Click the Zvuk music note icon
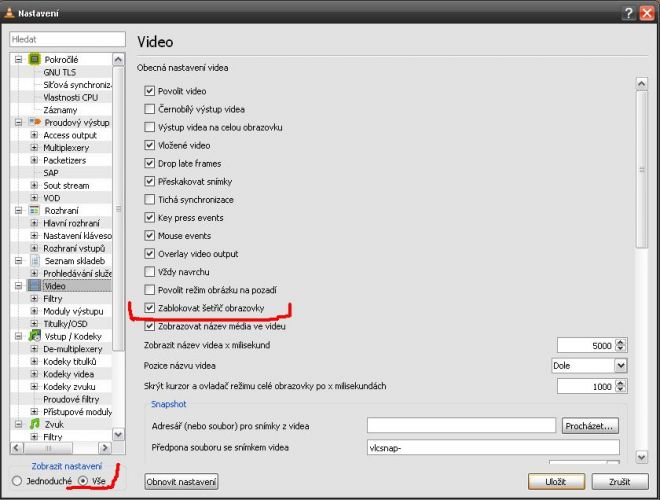The height and width of the screenshot is (500, 660). [35, 424]
